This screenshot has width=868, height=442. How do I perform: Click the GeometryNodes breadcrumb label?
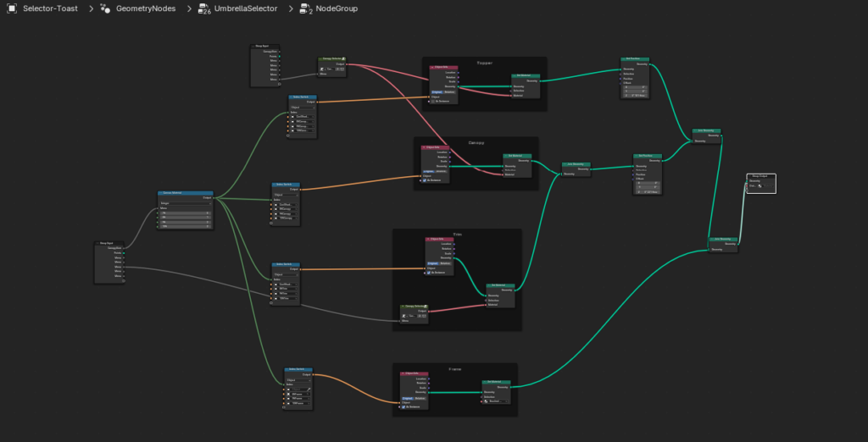pyautogui.click(x=145, y=8)
